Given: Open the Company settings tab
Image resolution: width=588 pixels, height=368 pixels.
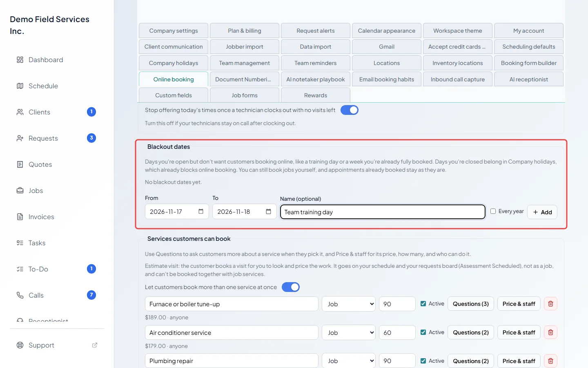Looking at the screenshot, I should pyautogui.click(x=174, y=31).
